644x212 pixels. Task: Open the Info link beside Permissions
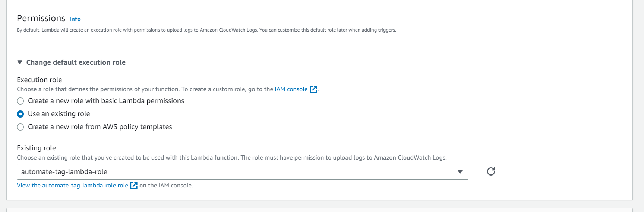pos(75,19)
